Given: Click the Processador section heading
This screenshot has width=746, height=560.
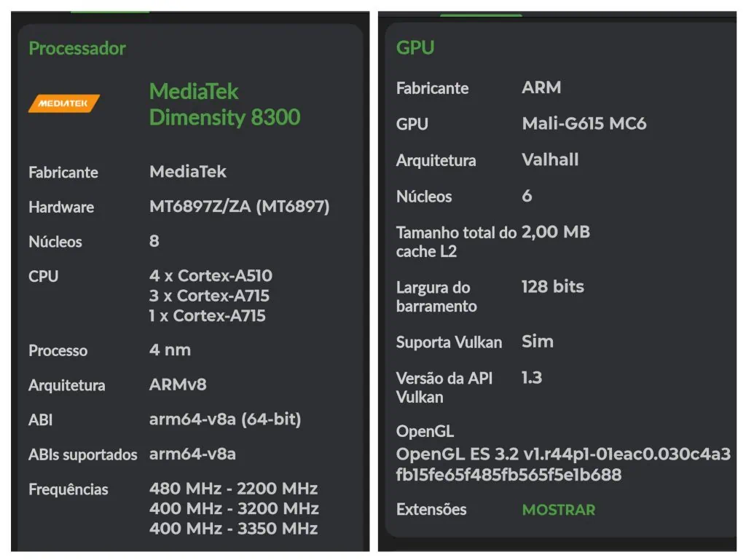Looking at the screenshot, I should [x=77, y=49].
